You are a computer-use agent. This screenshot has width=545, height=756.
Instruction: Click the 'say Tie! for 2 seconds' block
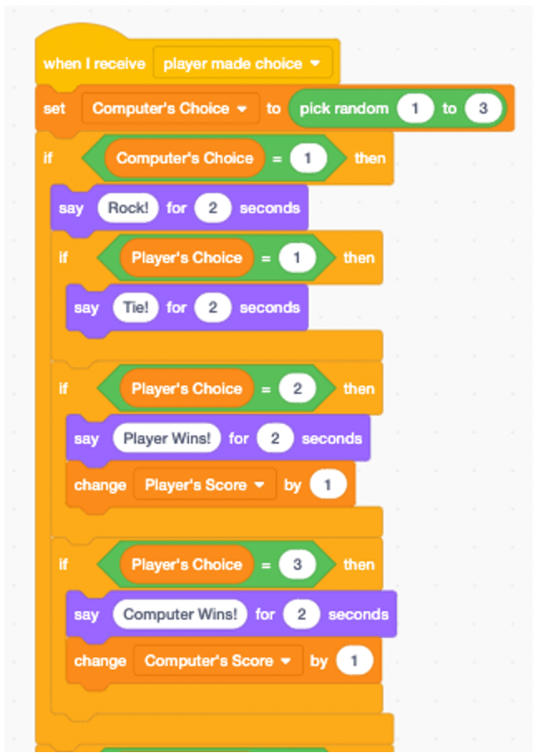coord(87,307)
